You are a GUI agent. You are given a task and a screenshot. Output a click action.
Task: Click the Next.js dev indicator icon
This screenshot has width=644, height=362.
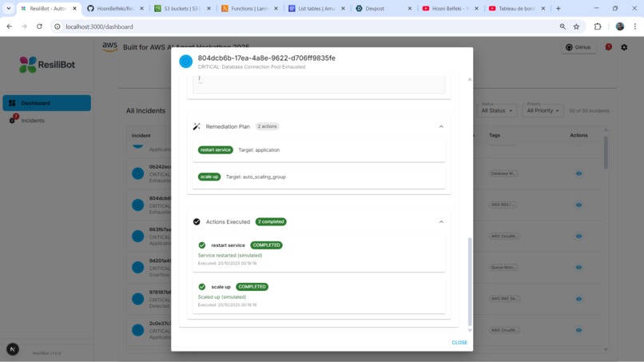coord(13,349)
